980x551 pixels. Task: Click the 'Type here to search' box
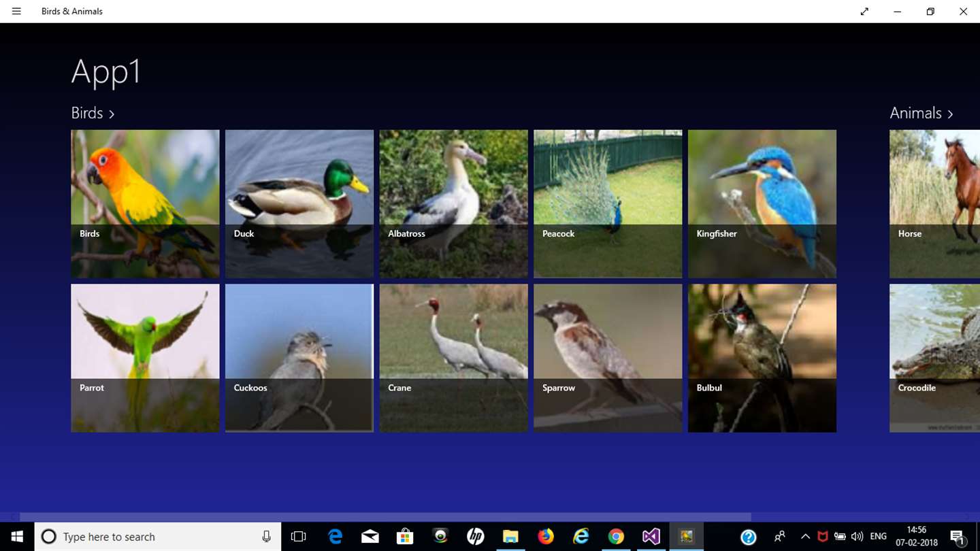[157, 537]
